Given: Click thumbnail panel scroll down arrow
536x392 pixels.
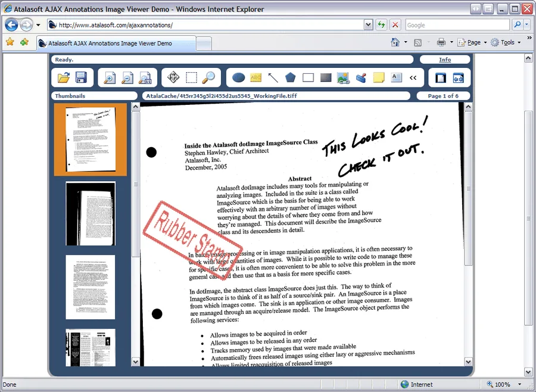Looking at the screenshot, I should (135, 362).
